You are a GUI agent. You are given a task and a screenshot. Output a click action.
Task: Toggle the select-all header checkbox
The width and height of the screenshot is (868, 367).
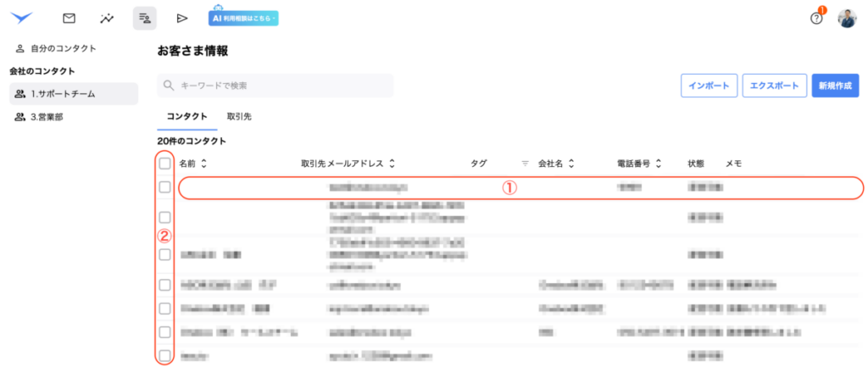(x=165, y=164)
